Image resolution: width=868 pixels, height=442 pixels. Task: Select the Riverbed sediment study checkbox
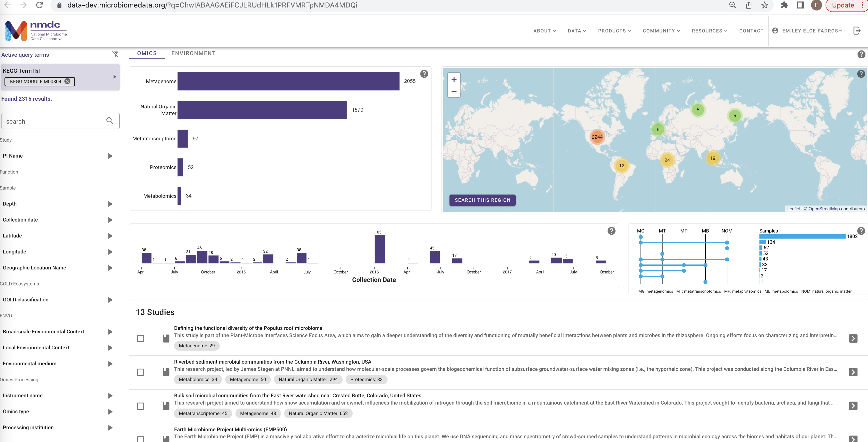click(x=141, y=372)
